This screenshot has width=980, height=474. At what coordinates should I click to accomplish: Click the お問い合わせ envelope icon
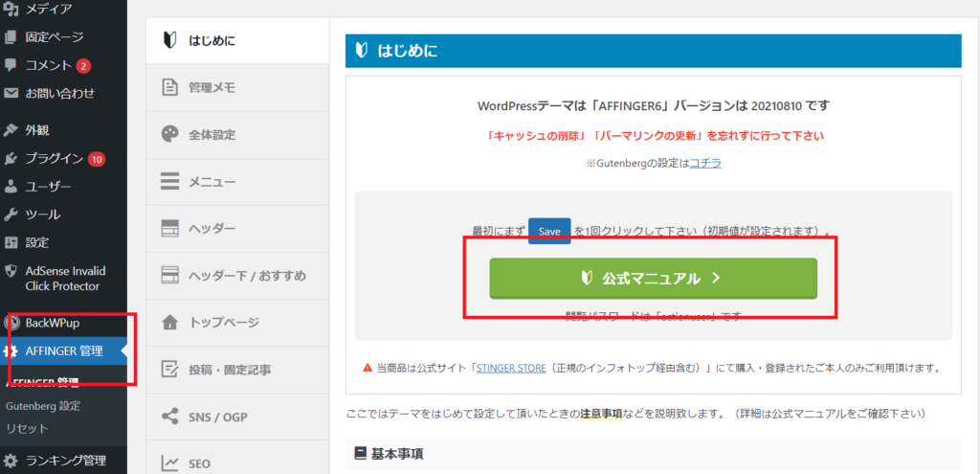point(11,93)
